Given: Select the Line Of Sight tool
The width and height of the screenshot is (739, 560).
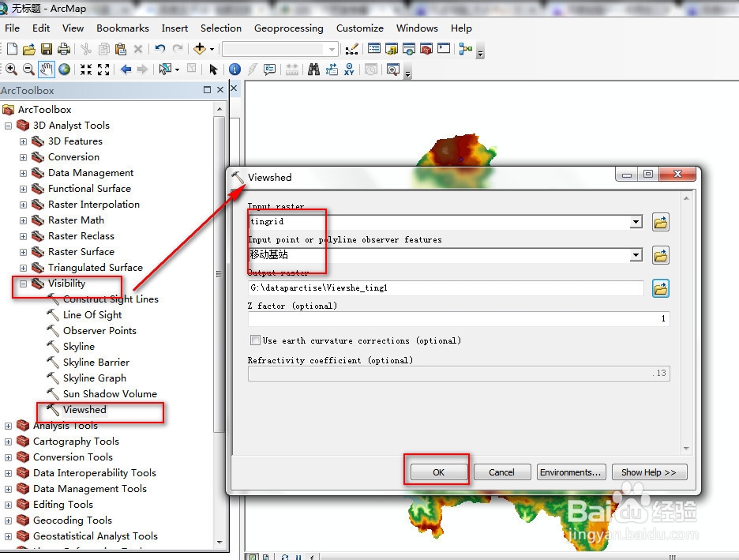Looking at the screenshot, I should [92, 315].
